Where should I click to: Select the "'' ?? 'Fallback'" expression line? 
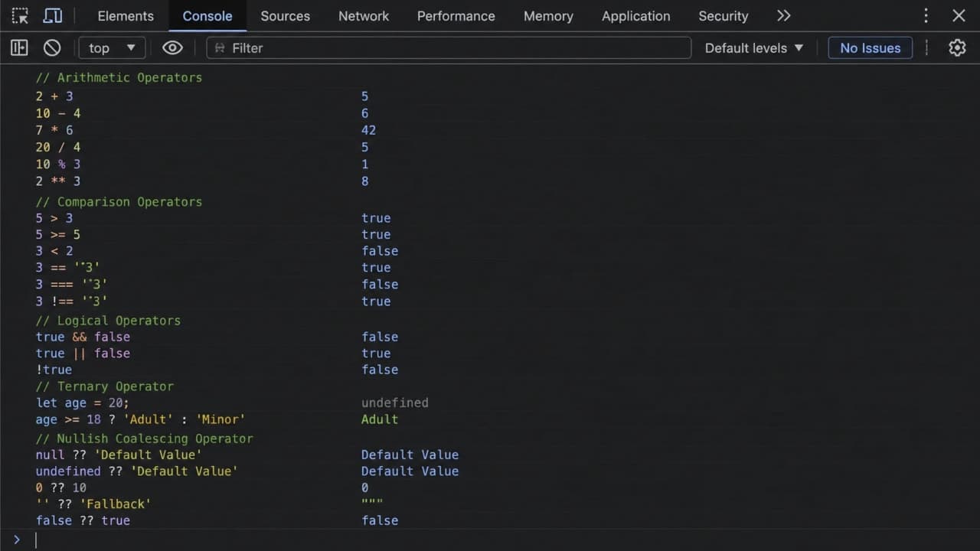pyautogui.click(x=93, y=504)
